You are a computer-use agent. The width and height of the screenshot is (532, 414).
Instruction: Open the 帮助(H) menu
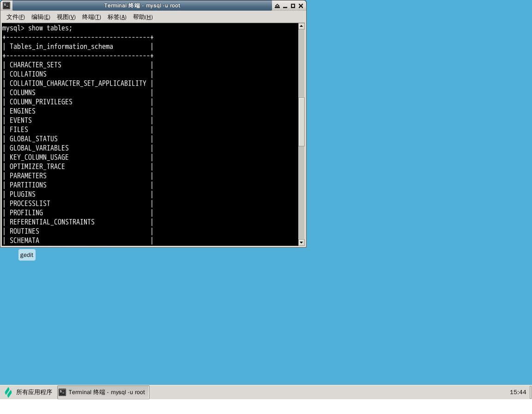pyautogui.click(x=142, y=17)
